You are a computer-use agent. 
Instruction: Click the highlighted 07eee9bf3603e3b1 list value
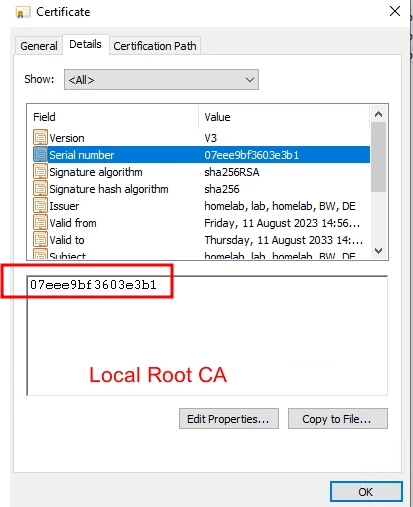click(x=252, y=155)
